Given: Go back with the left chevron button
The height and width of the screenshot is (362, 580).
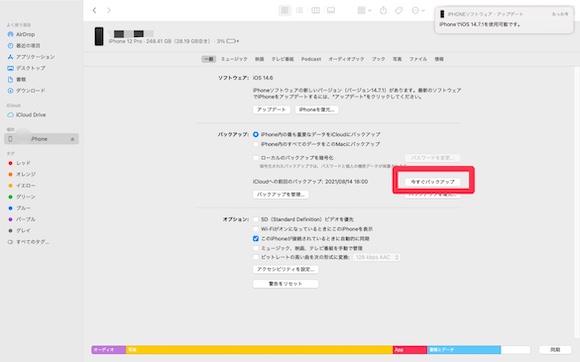Looking at the screenshot, I should coord(95,10).
